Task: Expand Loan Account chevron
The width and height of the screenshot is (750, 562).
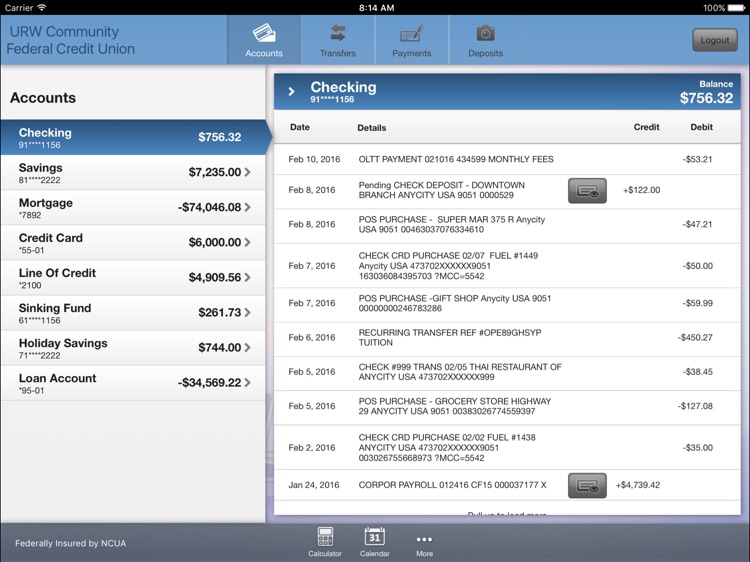Action: [x=247, y=383]
